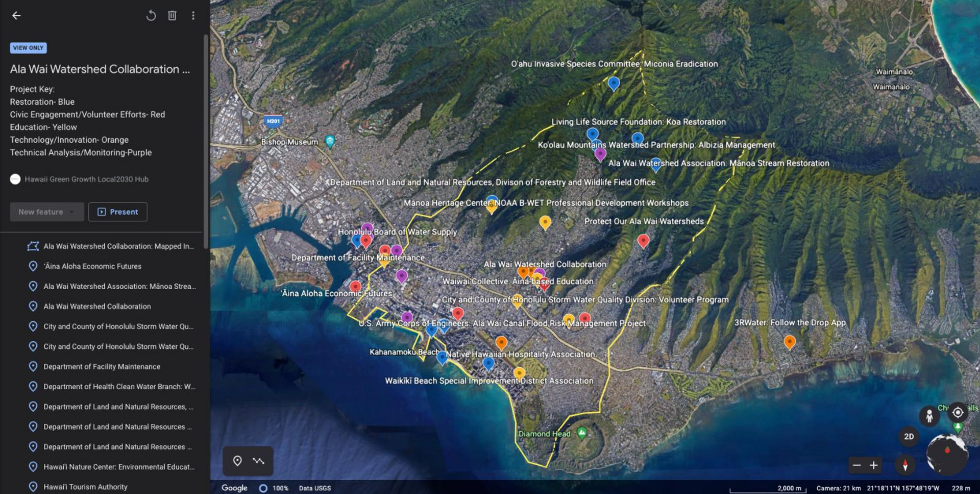Image resolution: width=980 pixels, height=494 pixels.
Task: Click the Hawaii Green Growth Local2030 Hub avatar
Action: click(x=15, y=179)
